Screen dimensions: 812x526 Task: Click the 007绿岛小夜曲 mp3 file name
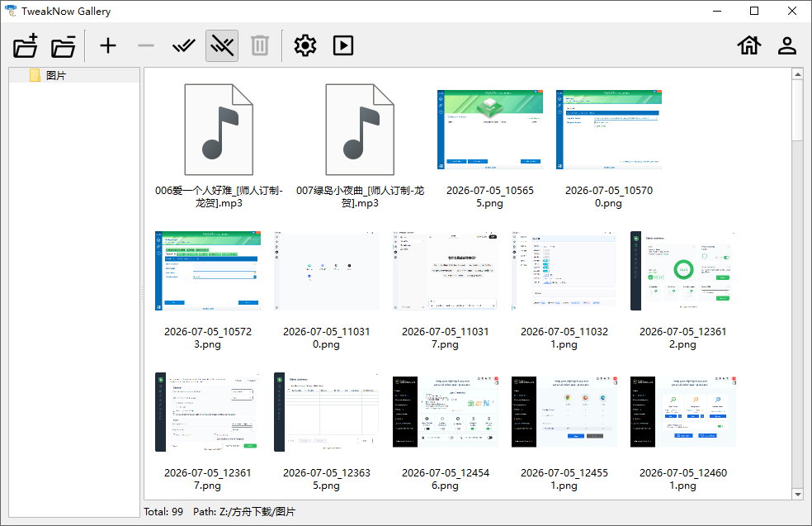[x=360, y=197]
